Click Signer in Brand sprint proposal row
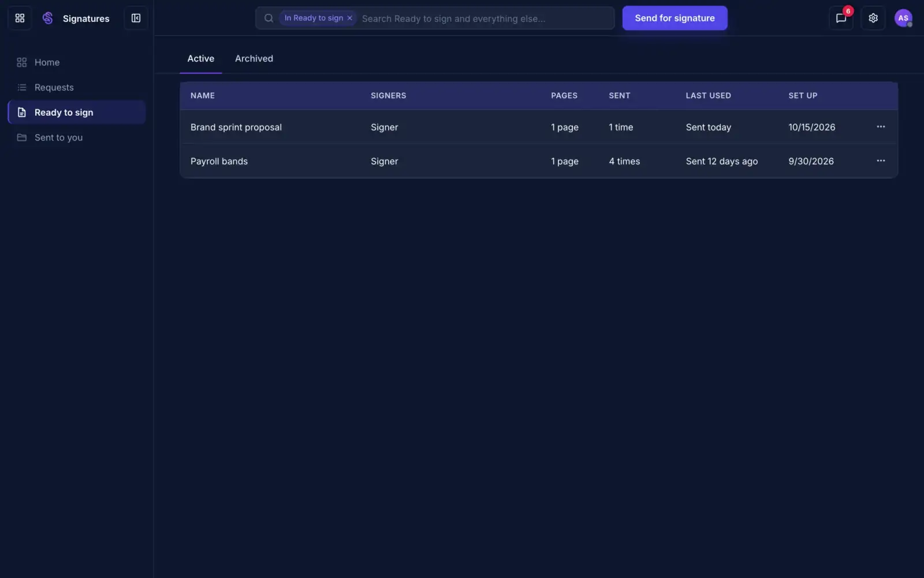The height and width of the screenshot is (578, 924). [385, 127]
